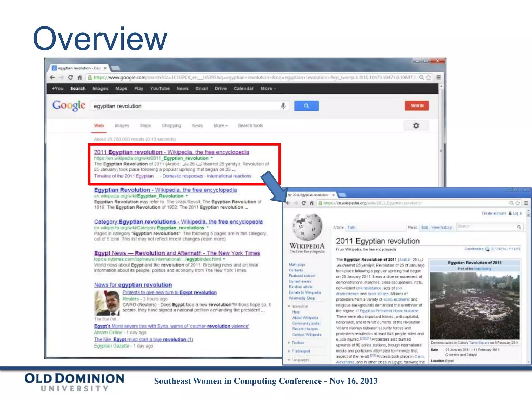Click the coordinates globe icon on Wikipedia
The height and width of the screenshot is (399, 532).
(487, 249)
